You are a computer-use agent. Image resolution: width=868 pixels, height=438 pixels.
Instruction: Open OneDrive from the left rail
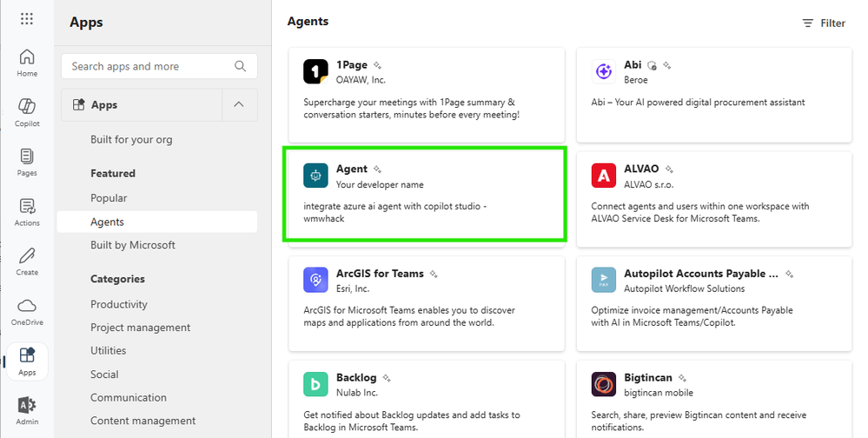27,311
